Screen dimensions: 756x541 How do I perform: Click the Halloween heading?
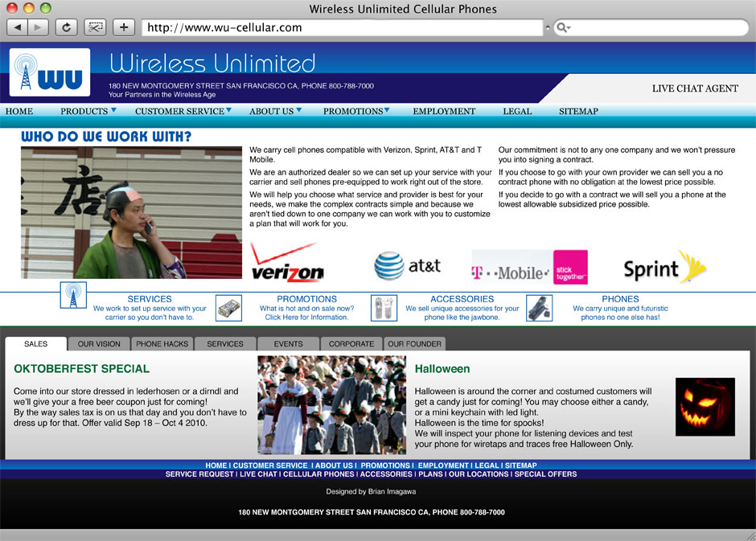point(442,368)
